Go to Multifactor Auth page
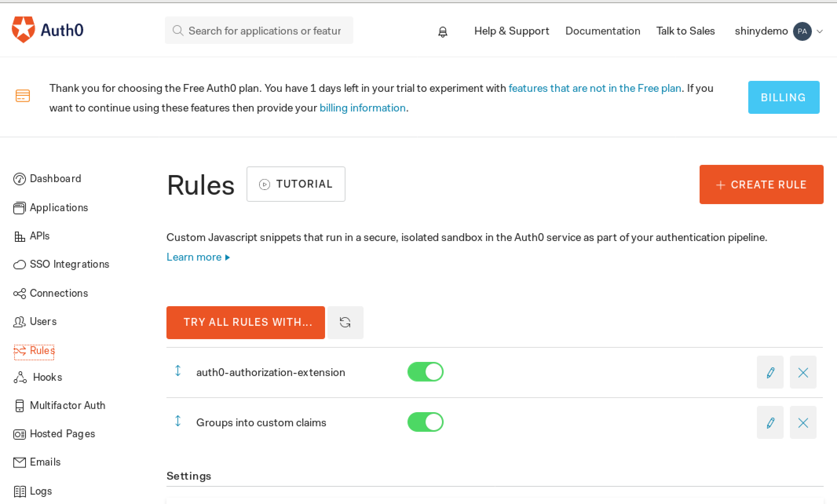The image size is (837, 504). 67,405
